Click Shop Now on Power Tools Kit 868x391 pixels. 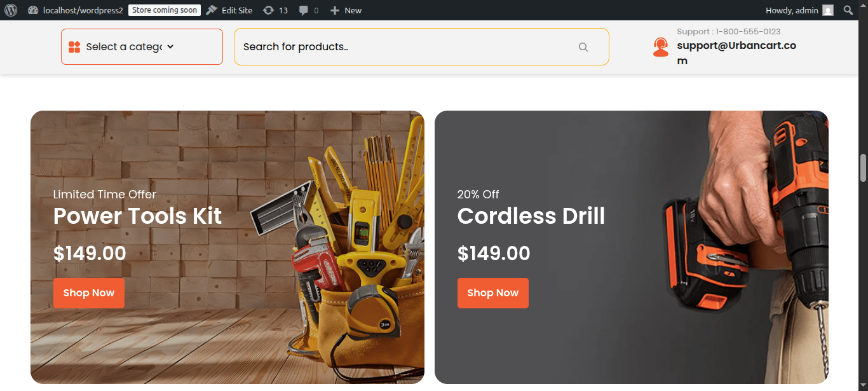89,293
